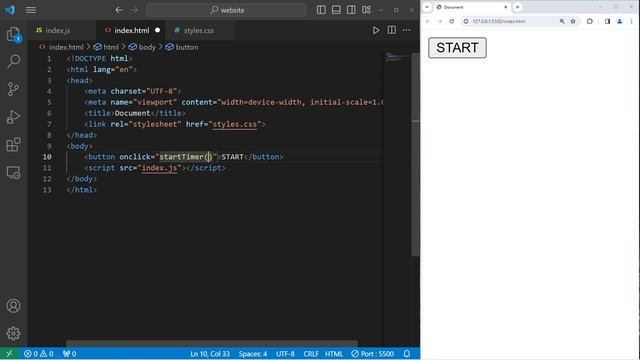The image size is (640, 360).
Task: Open Customize Layout options
Action: 366,10
